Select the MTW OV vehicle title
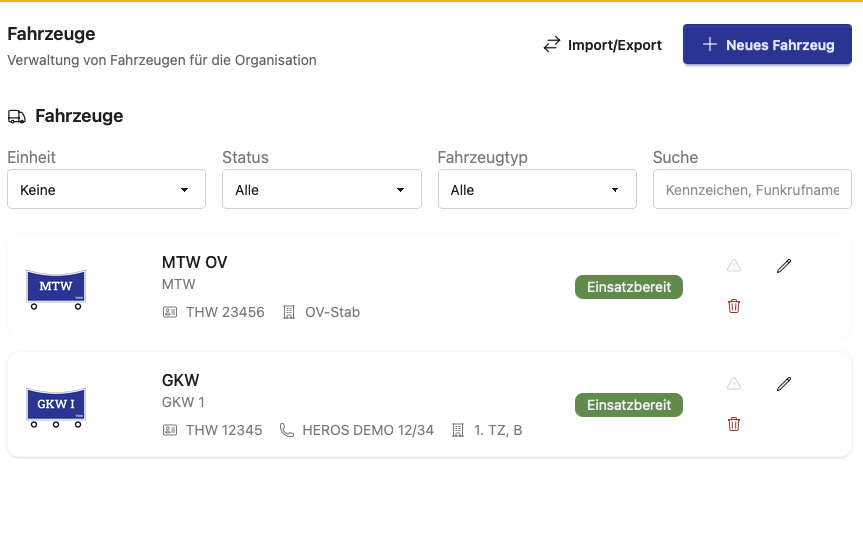 click(x=194, y=262)
